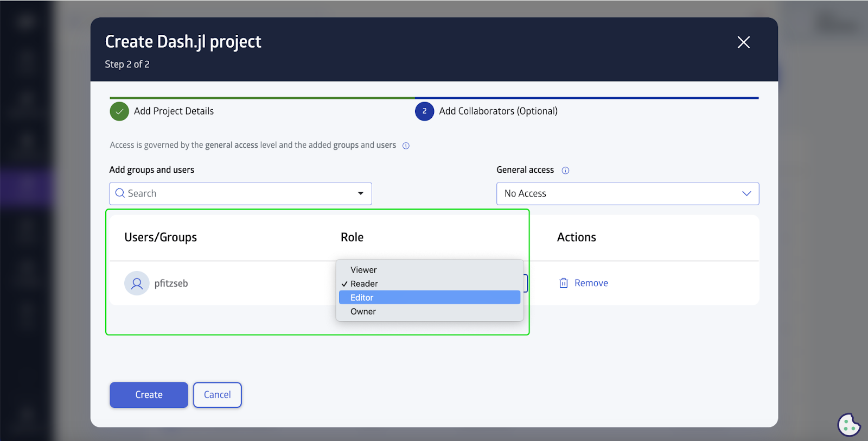The width and height of the screenshot is (868, 441).
Task: Close the Create Dash.jl project dialog
Action: 743,42
